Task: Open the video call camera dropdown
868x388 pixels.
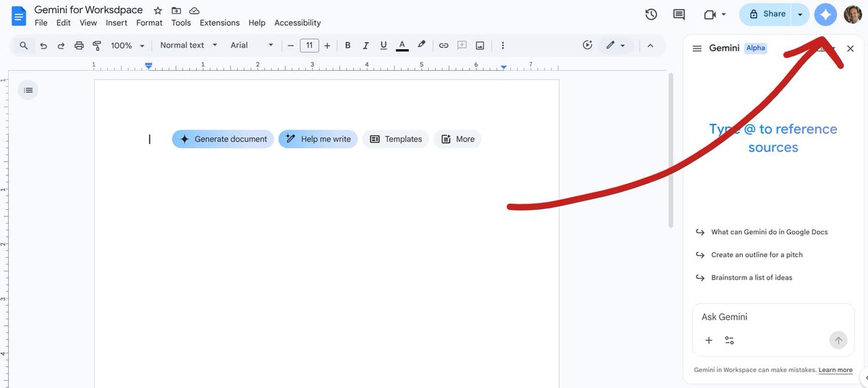Action: [x=715, y=14]
